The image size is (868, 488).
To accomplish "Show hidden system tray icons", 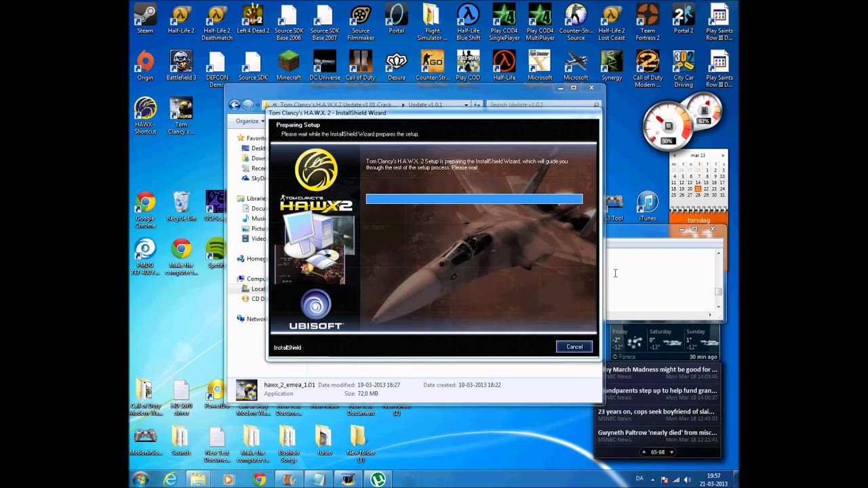I will tap(653, 479).
